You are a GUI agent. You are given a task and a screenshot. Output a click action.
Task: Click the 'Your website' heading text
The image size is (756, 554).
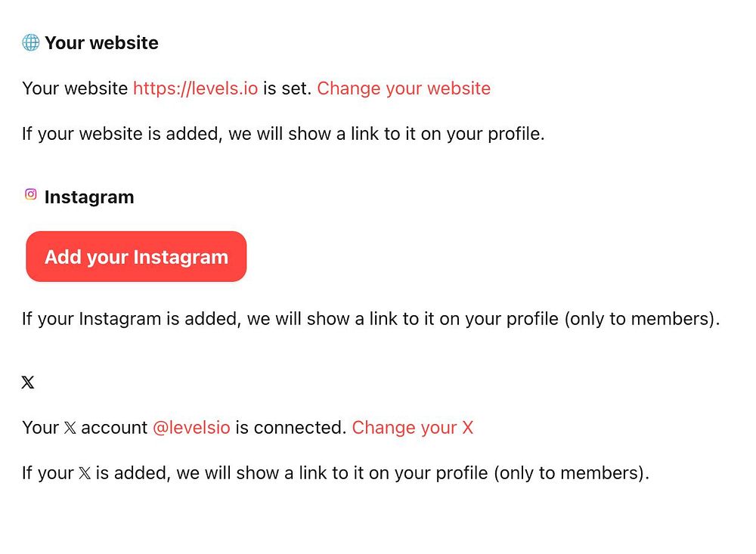tap(101, 43)
